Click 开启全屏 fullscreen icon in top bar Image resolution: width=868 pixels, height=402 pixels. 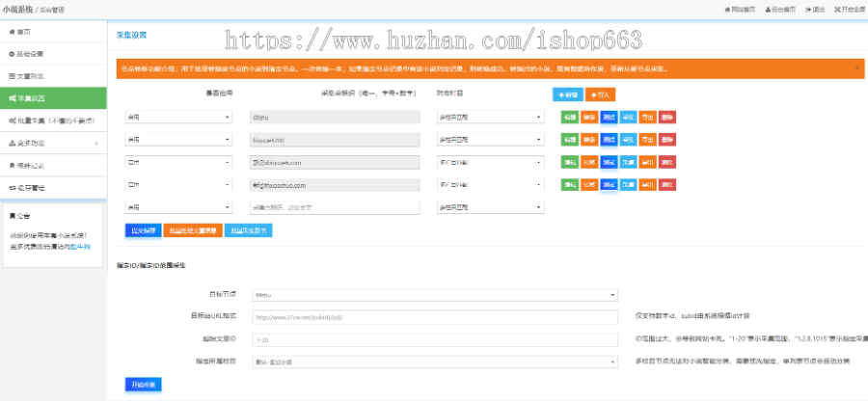coord(847,9)
